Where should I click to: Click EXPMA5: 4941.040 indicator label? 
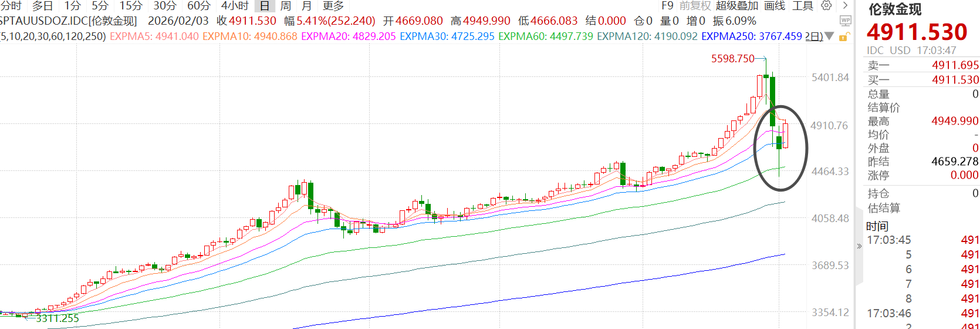click(x=154, y=36)
